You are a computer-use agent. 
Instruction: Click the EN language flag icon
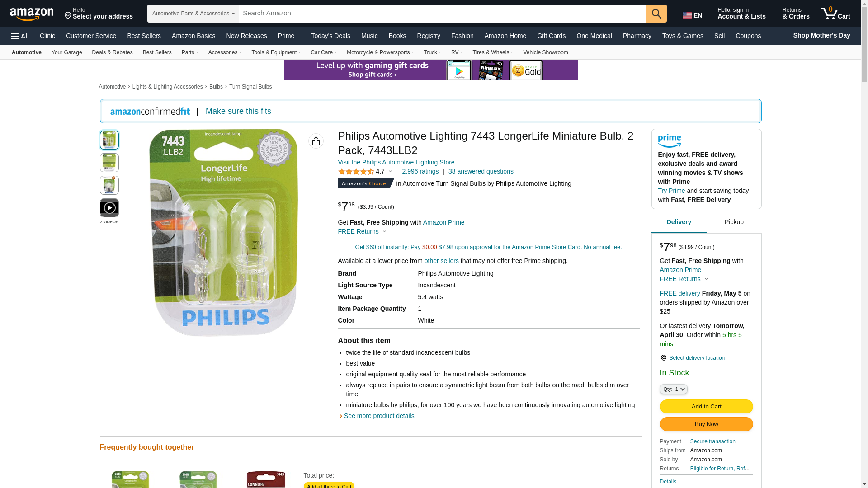click(x=687, y=15)
